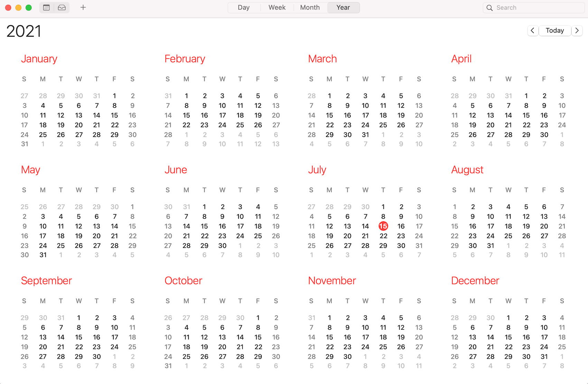The width and height of the screenshot is (588, 384).
Task: Go to next year with right chevron
Action: 577,30
